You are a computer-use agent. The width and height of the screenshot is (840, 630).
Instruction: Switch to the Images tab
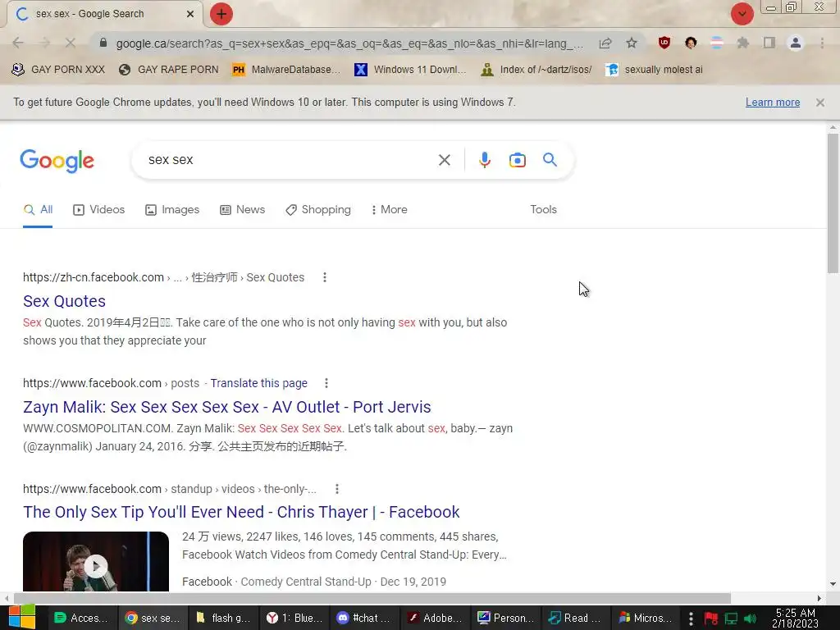tap(172, 209)
